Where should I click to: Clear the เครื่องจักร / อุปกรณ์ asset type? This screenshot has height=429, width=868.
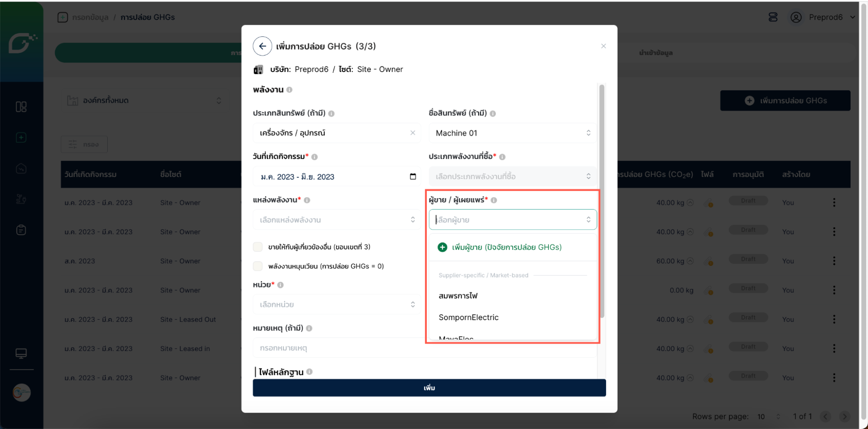tap(413, 133)
